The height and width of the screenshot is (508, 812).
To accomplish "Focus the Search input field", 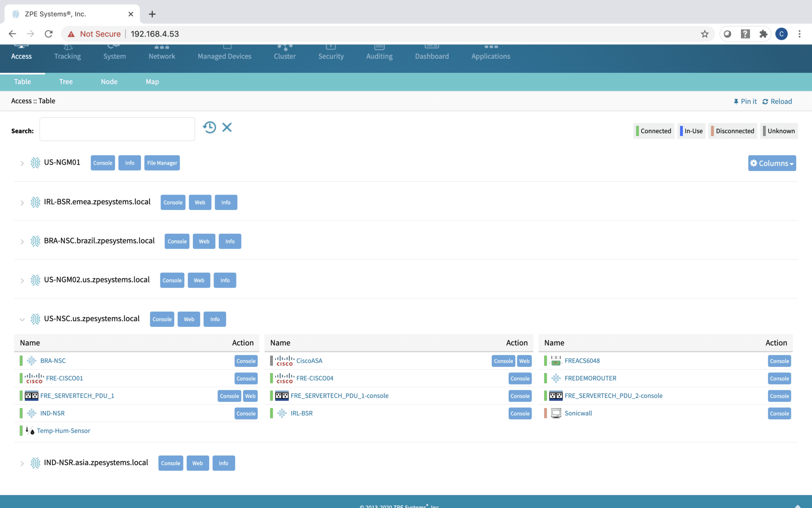I will [x=117, y=130].
